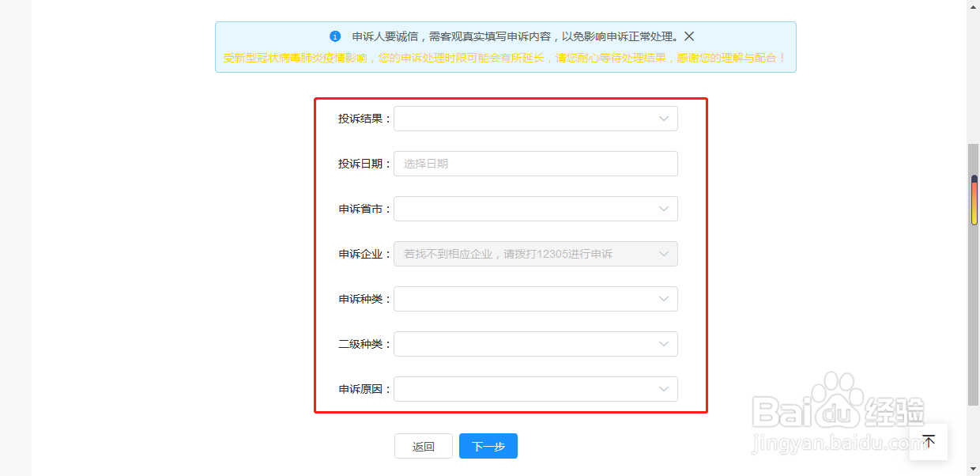Image resolution: width=980 pixels, height=476 pixels.
Task: Open the 申诉企业 dropdown
Action: tap(536, 254)
